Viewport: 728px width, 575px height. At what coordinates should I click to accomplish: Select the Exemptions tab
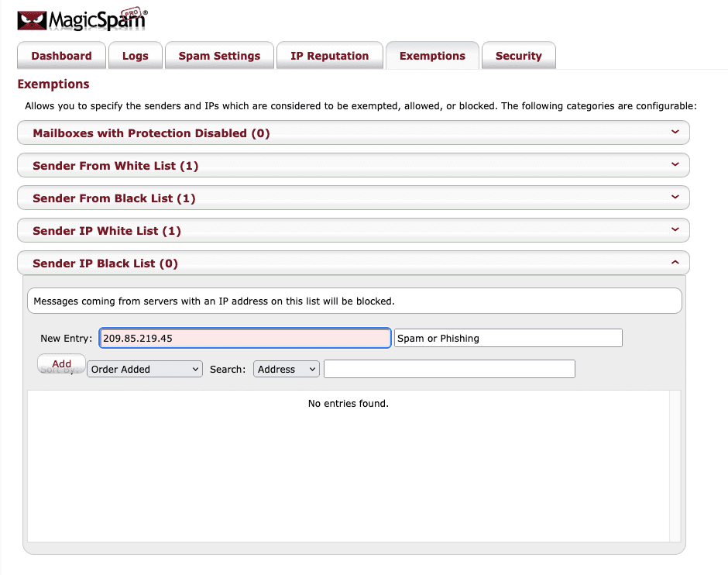[432, 56]
